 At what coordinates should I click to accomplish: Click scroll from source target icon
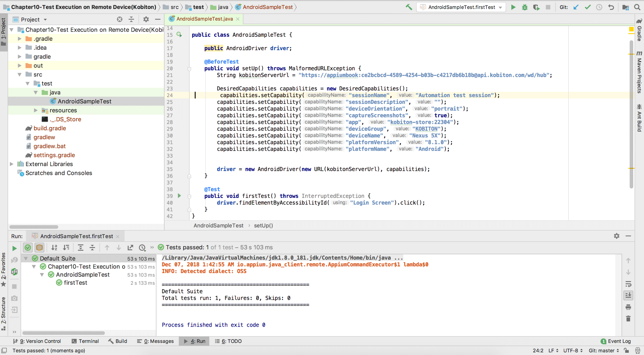tap(119, 19)
